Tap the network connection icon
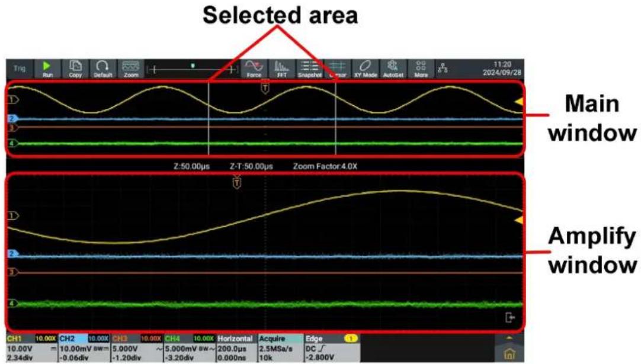The height and width of the screenshot is (364, 641). click(x=443, y=68)
